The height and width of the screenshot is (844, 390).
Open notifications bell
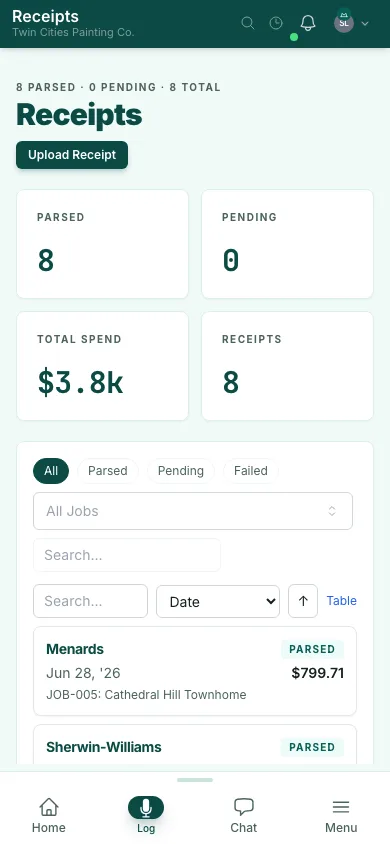point(308,23)
